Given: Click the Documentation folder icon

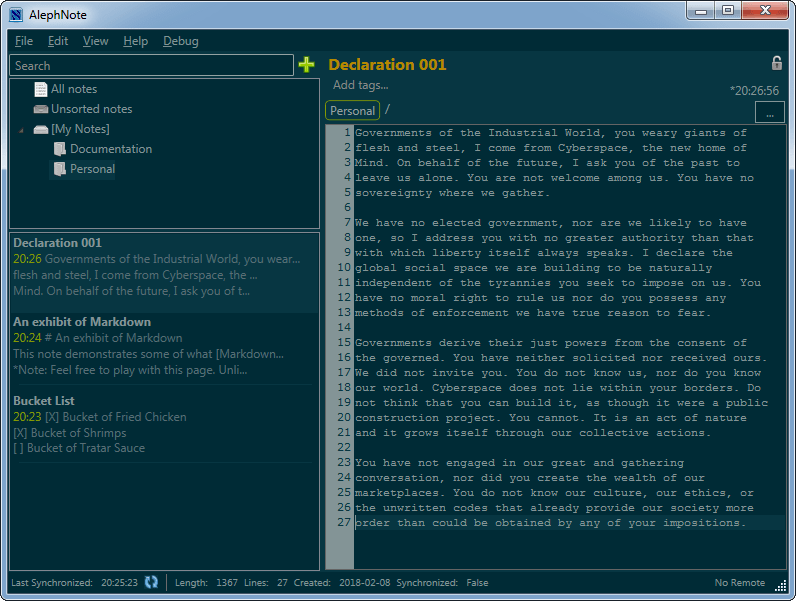Looking at the screenshot, I should [x=59, y=149].
